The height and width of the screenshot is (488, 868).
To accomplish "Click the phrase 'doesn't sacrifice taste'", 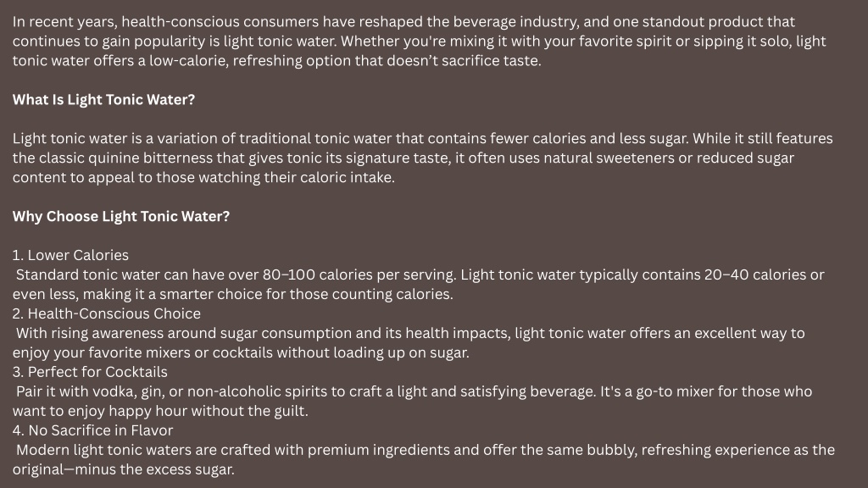I will 463,61.
